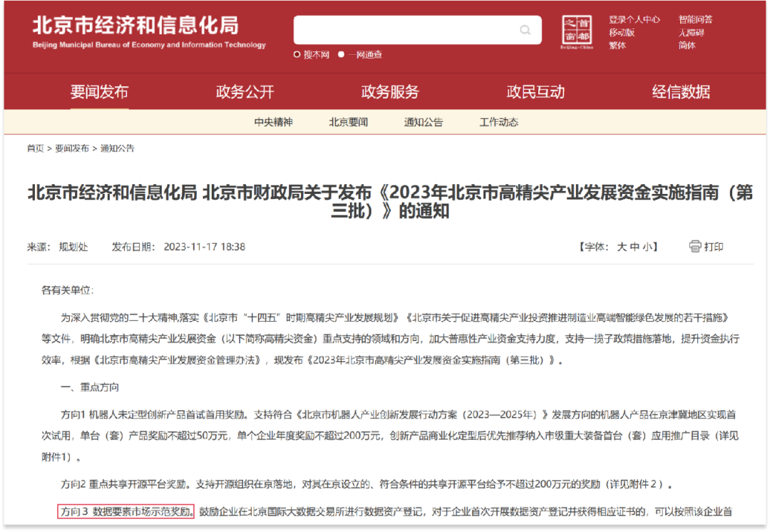Select 北京要闻 from the secondary menu
This screenshot has height=532, width=770.
pos(348,122)
